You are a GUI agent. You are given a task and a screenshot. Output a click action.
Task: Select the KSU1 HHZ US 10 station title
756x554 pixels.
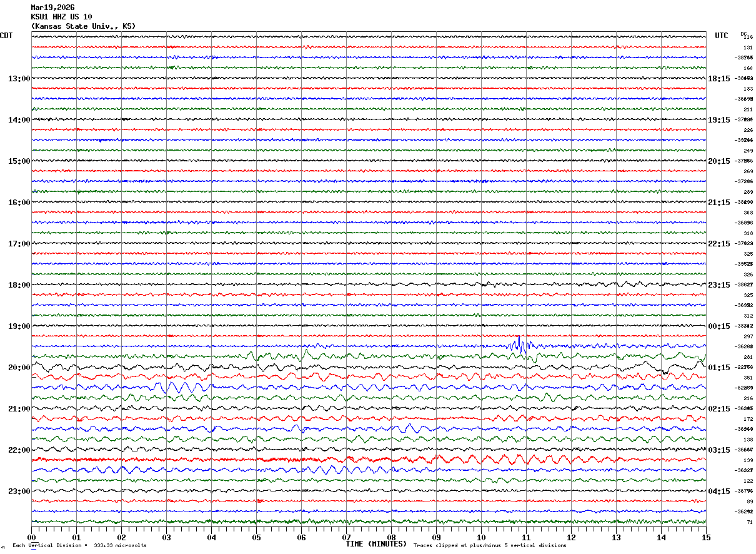tap(61, 17)
